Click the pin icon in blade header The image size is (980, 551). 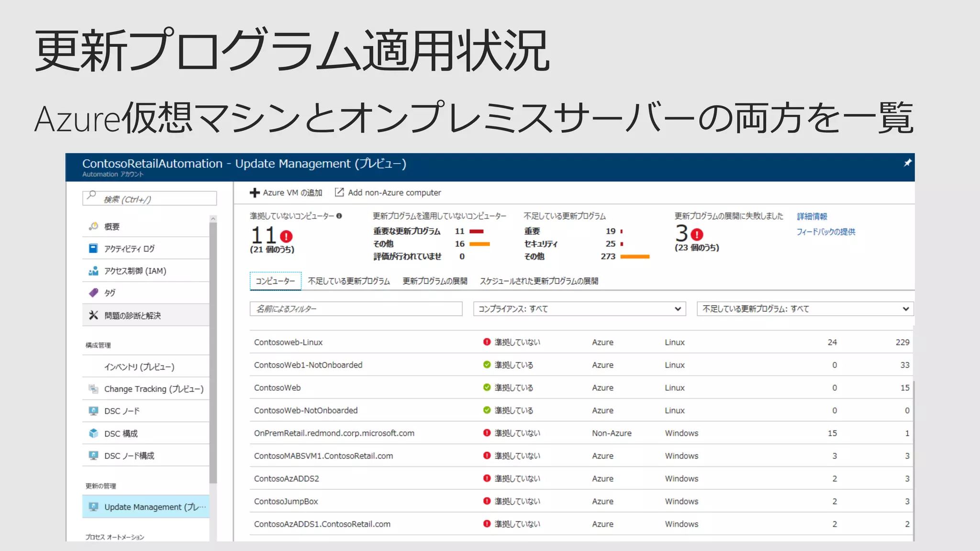[x=907, y=163]
